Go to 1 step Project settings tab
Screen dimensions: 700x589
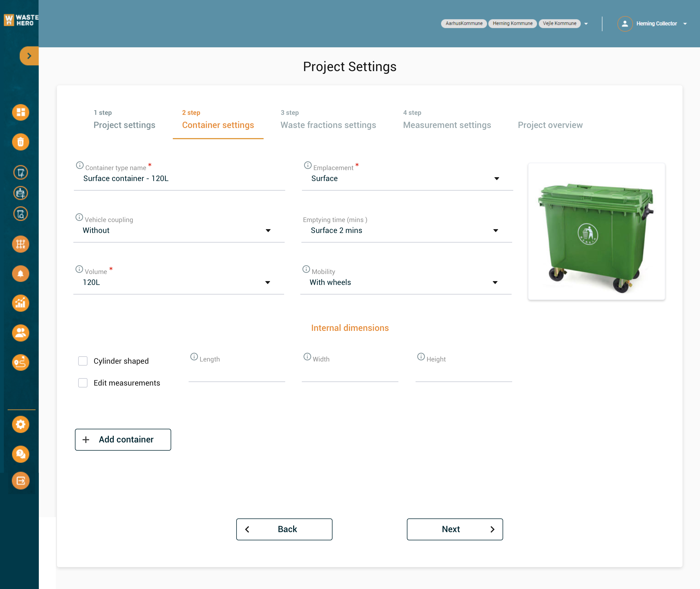(x=124, y=119)
